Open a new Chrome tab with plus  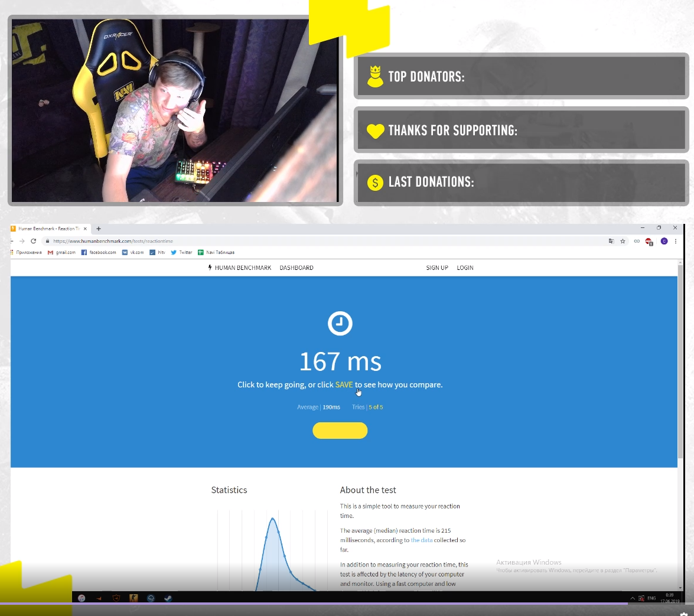click(99, 229)
